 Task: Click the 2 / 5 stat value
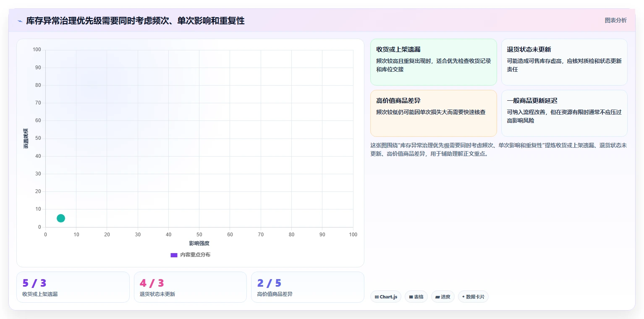269,283
